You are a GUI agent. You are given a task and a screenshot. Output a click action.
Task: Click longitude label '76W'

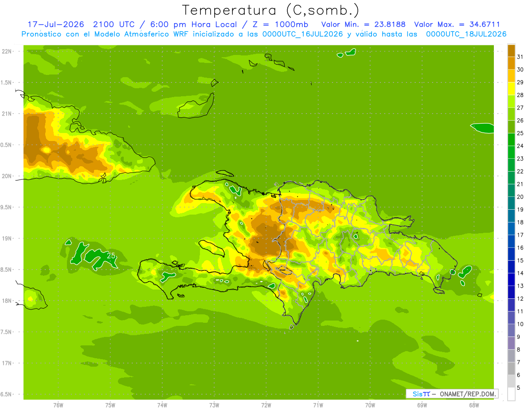tap(58, 405)
